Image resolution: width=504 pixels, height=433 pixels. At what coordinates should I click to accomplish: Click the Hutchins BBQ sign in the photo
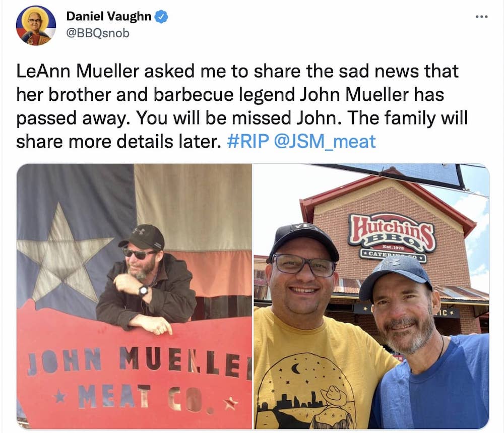(x=392, y=237)
